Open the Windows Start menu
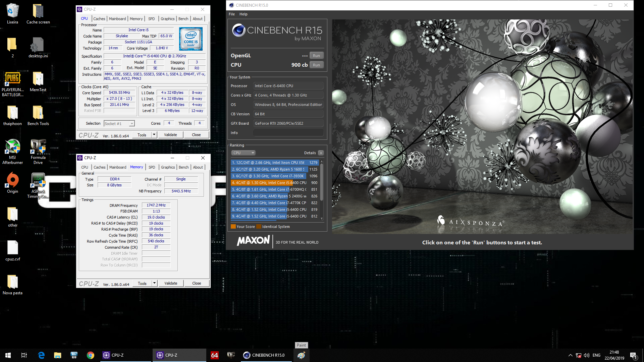The image size is (644, 362). 8,355
